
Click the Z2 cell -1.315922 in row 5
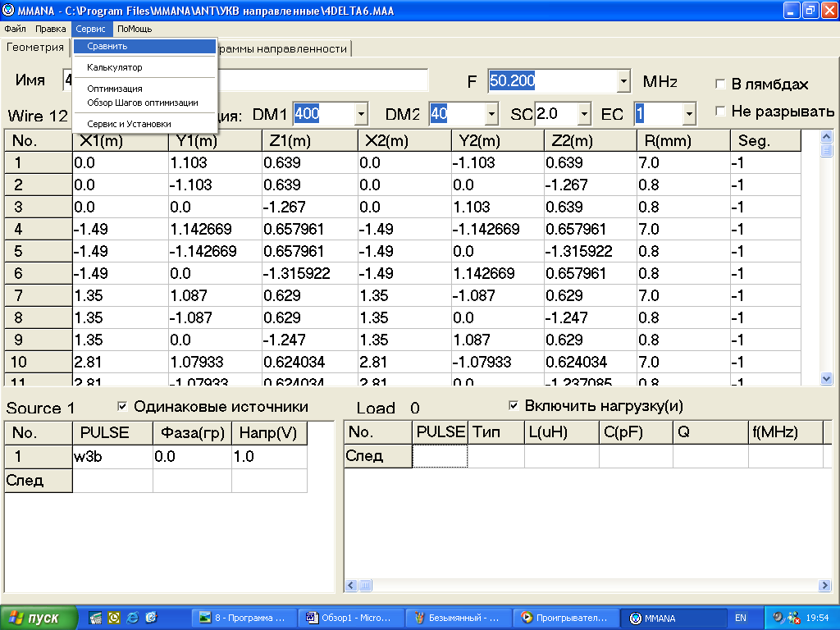point(591,251)
